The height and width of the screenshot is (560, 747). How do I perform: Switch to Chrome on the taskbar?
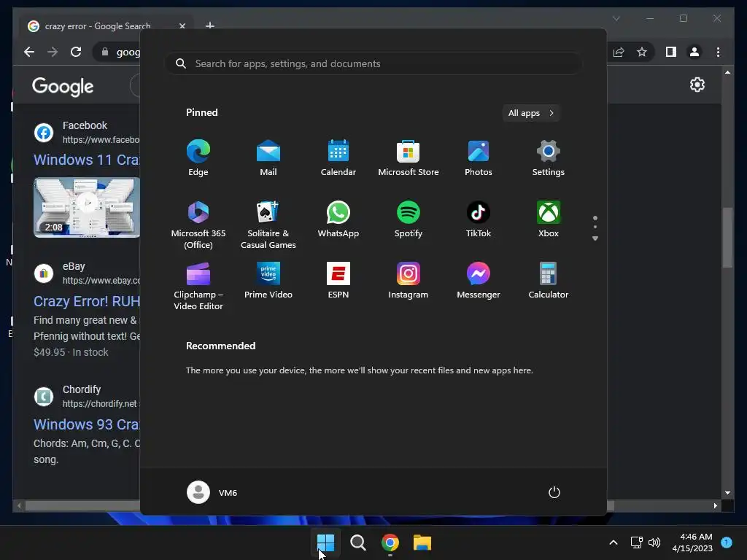click(x=390, y=542)
